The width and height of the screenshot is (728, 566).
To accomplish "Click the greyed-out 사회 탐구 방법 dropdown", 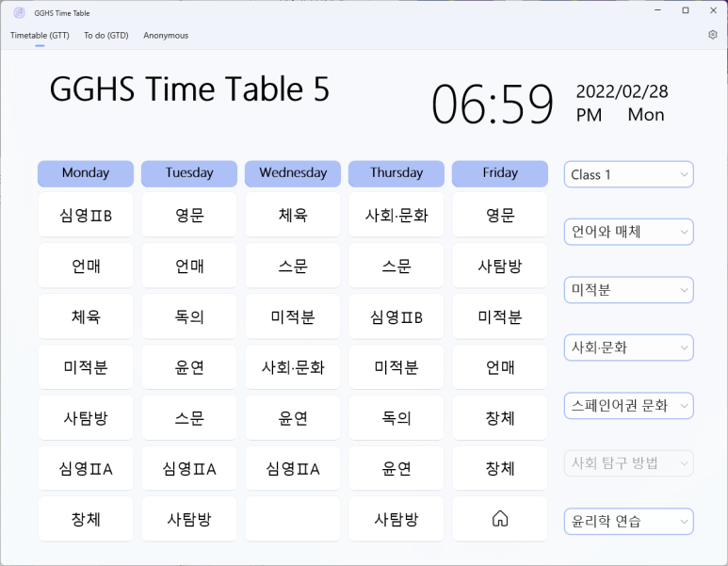I will point(629,463).
